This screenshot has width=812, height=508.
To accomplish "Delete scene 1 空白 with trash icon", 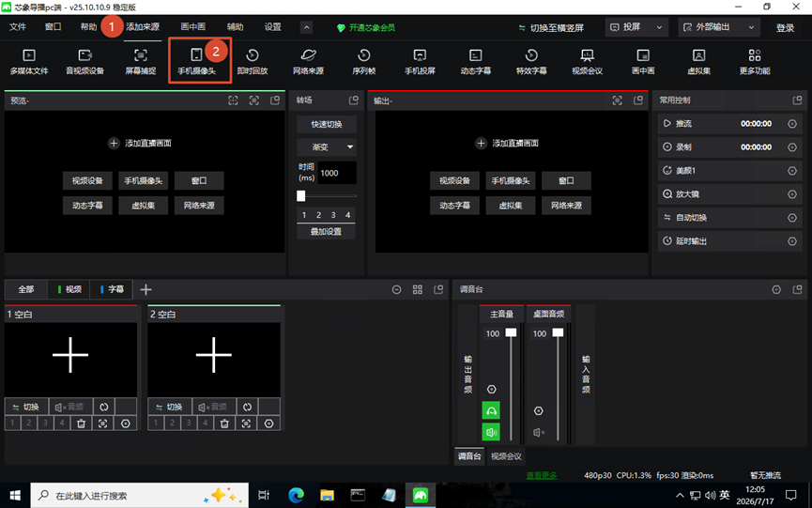I will 81,423.
